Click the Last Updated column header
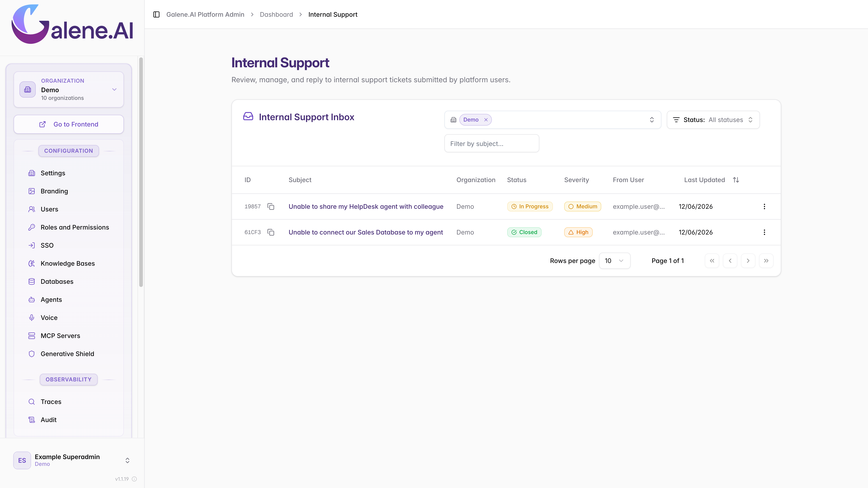The height and width of the screenshot is (488, 868). [705, 180]
